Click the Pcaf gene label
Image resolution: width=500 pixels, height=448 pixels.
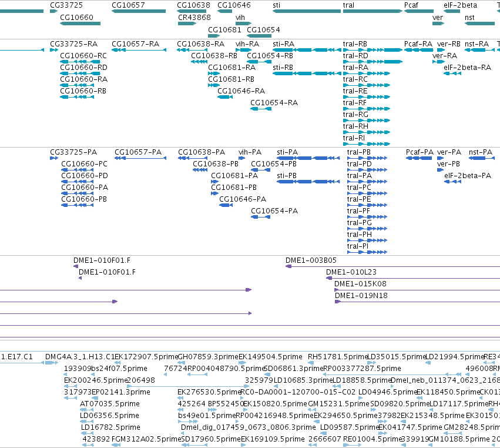[x=411, y=5]
